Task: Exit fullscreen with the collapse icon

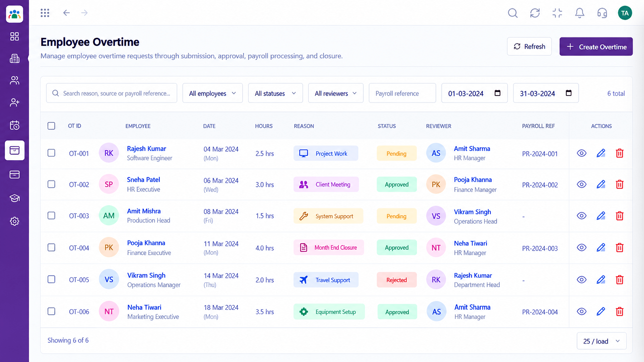Action: 557,13
